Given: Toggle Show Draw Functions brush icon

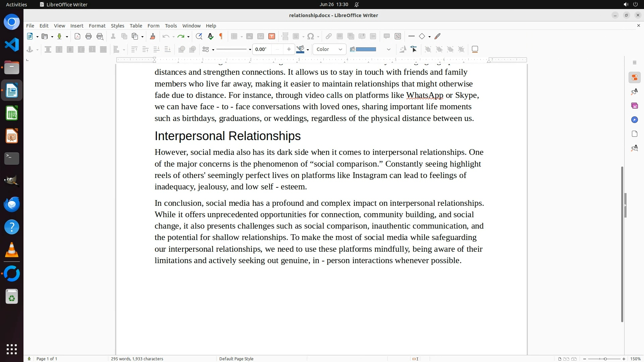Looking at the screenshot, I should coord(437,36).
